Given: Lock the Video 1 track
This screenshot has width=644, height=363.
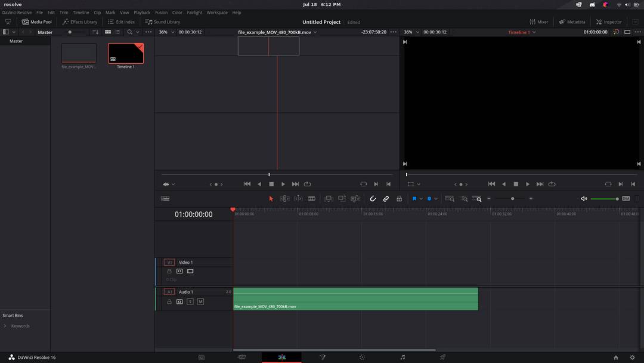Looking at the screenshot, I should click(169, 271).
